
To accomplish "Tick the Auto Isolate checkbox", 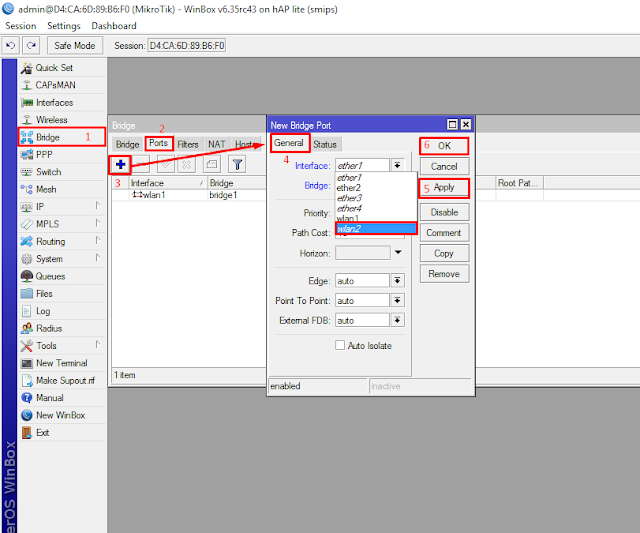I will [x=340, y=345].
